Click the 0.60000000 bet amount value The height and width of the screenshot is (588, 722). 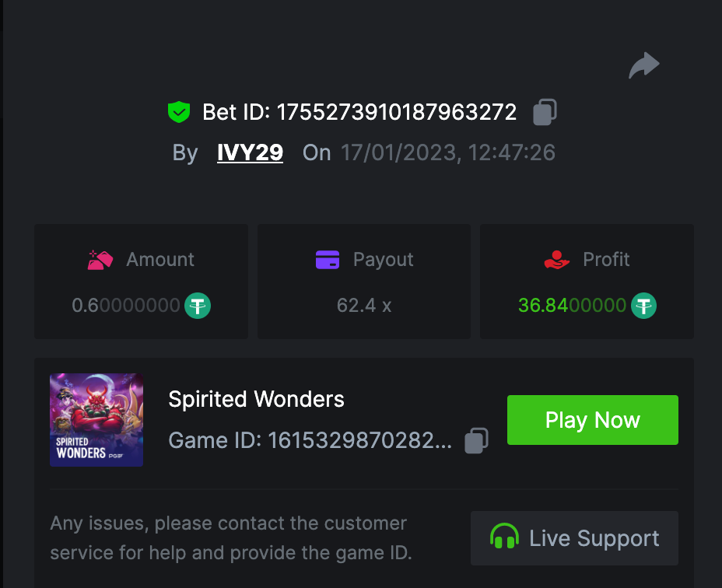pyautogui.click(x=126, y=306)
